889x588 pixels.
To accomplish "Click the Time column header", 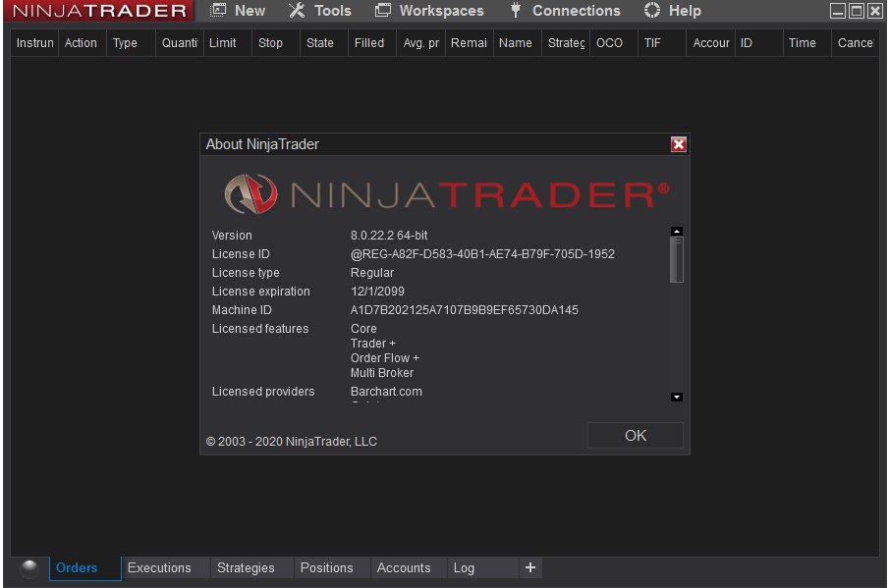I will [807, 43].
